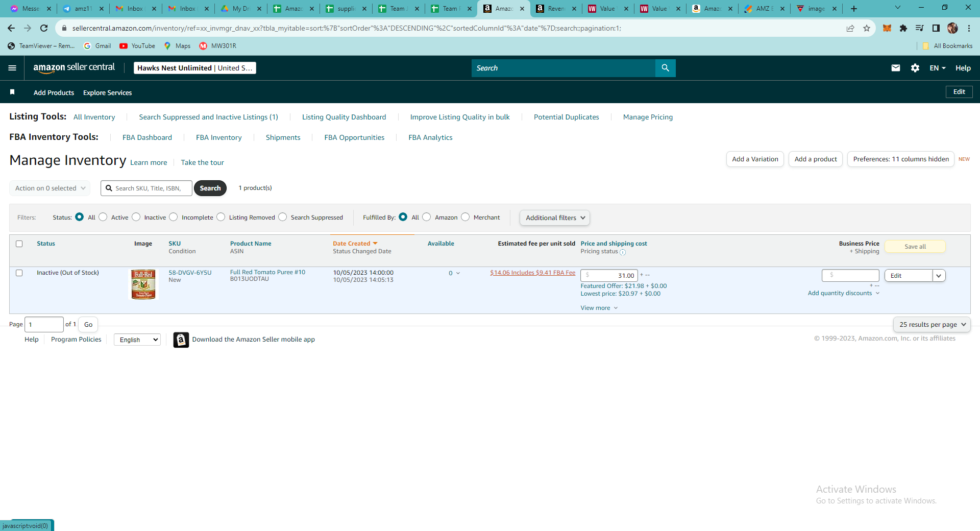
Task: Open the English language selector in footer
Action: click(137, 340)
